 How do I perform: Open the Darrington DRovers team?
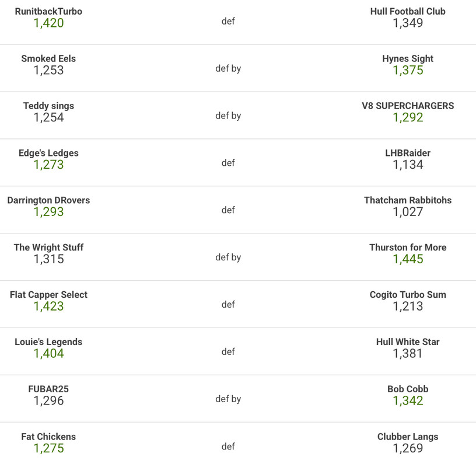tap(48, 200)
